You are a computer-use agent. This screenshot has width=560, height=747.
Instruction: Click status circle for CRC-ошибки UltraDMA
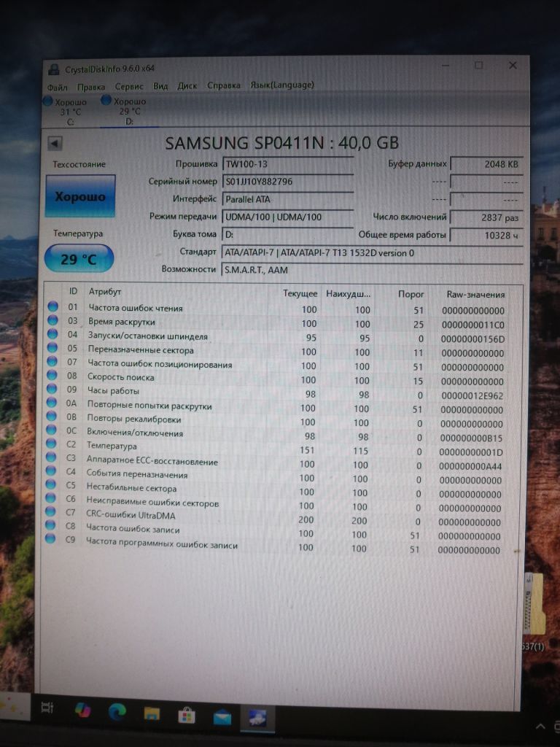point(50,511)
